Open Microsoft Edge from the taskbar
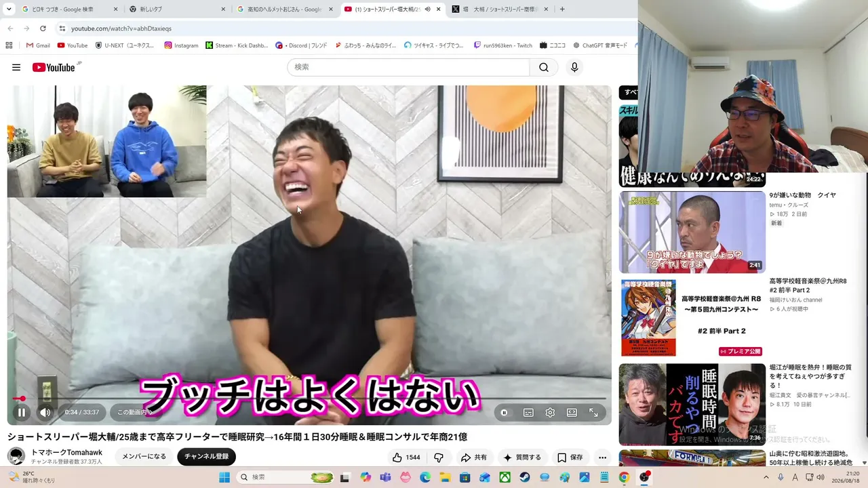This screenshot has height=488, width=868. tap(425, 477)
